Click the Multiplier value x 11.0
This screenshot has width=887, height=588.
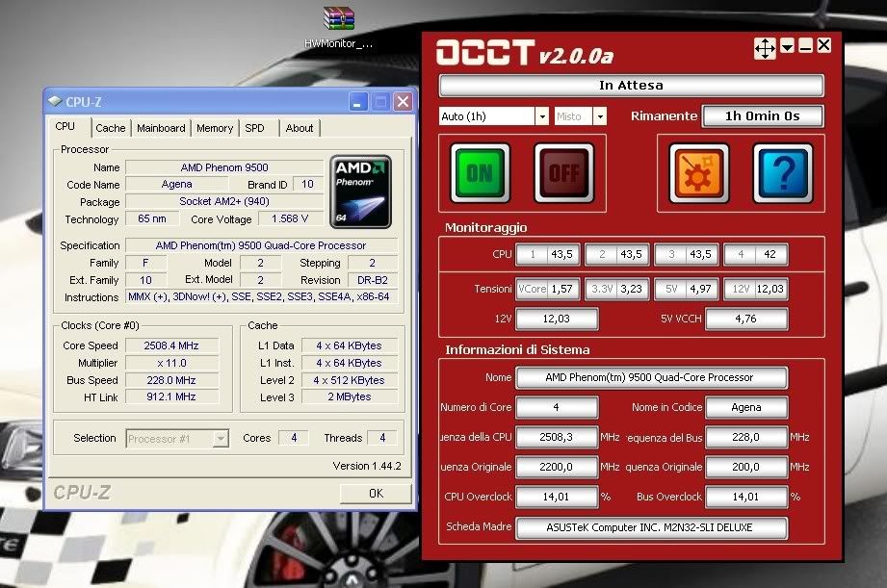point(171,363)
